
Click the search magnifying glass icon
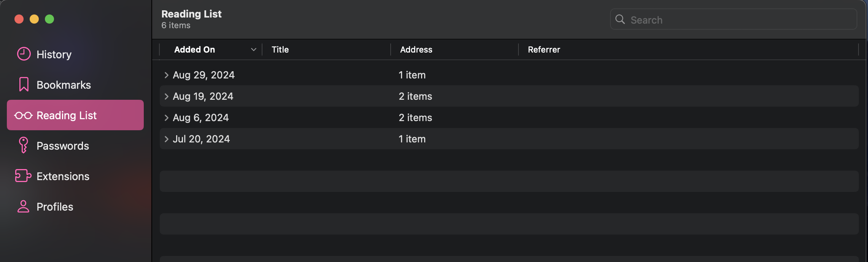point(620,19)
